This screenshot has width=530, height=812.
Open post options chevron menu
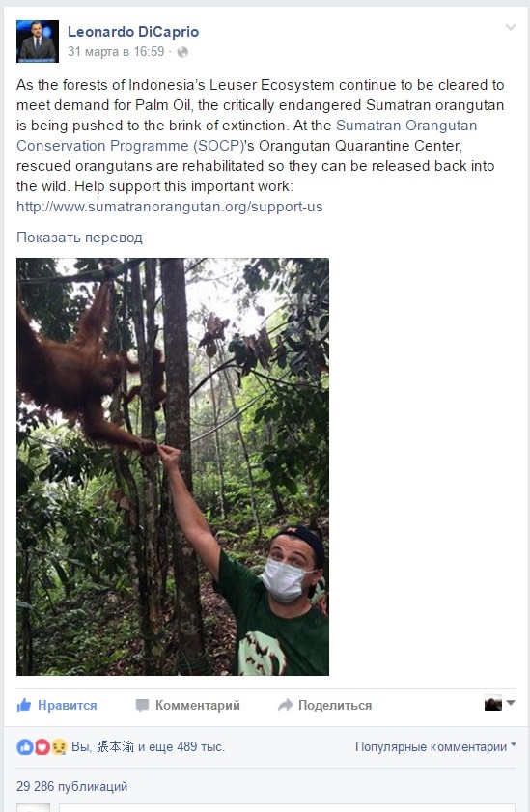tap(511, 27)
